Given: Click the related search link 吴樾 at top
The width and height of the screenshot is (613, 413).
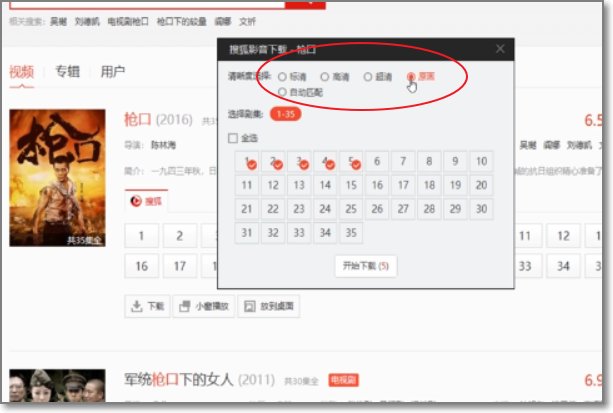Looking at the screenshot, I should (58, 22).
